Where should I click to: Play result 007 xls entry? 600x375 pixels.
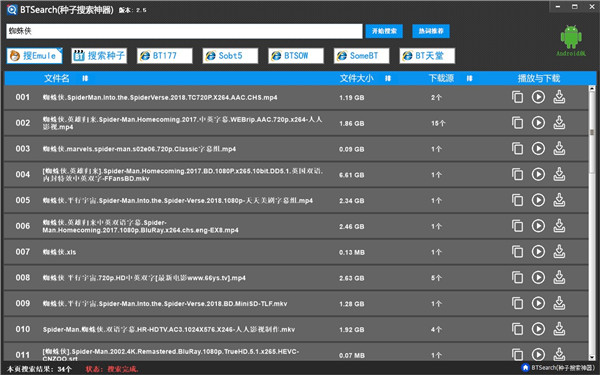click(x=538, y=252)
